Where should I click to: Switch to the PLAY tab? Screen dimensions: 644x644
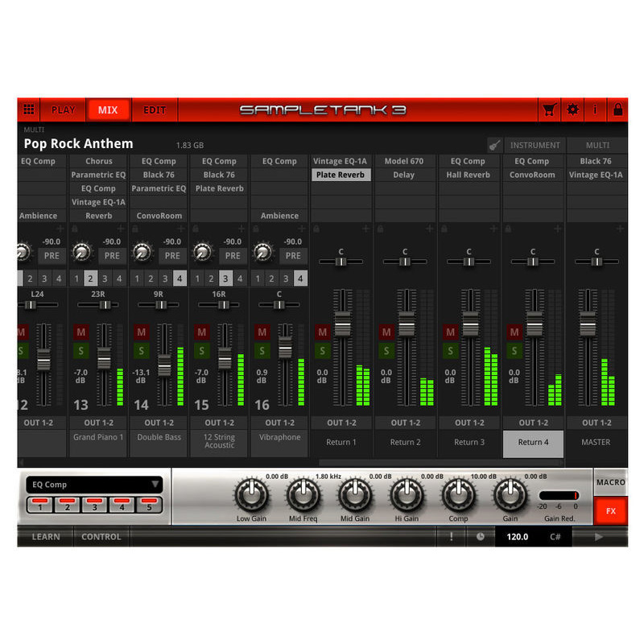pos(64,109)
